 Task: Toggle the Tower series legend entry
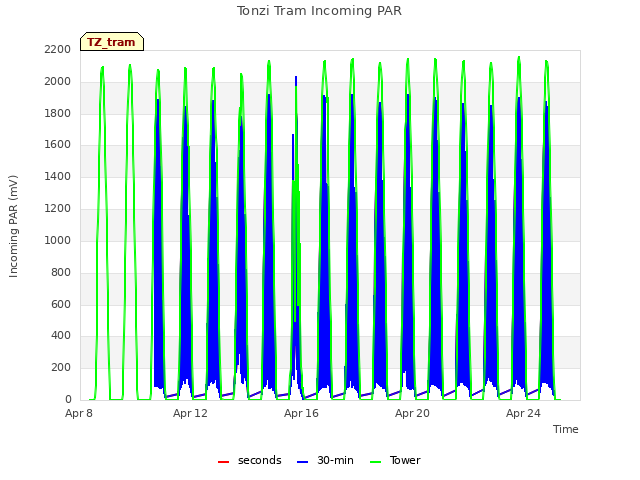click(x=395, y=460)
